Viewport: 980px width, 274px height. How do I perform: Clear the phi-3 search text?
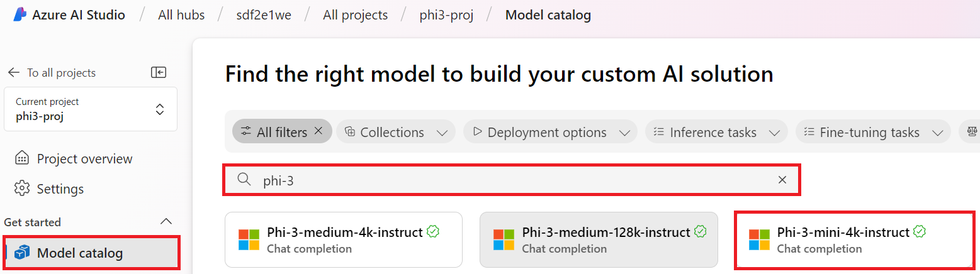pos(782,180)
